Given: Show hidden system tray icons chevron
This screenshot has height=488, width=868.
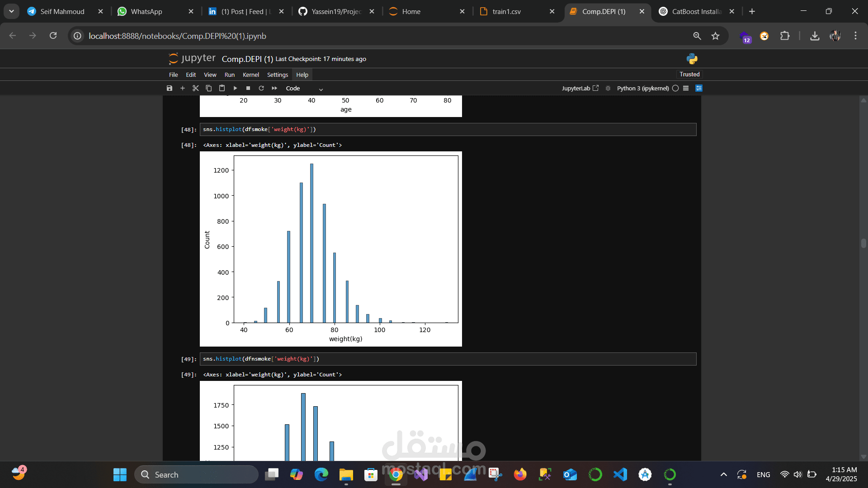Looking at the screenshot, I should click(x=723, y=474).
